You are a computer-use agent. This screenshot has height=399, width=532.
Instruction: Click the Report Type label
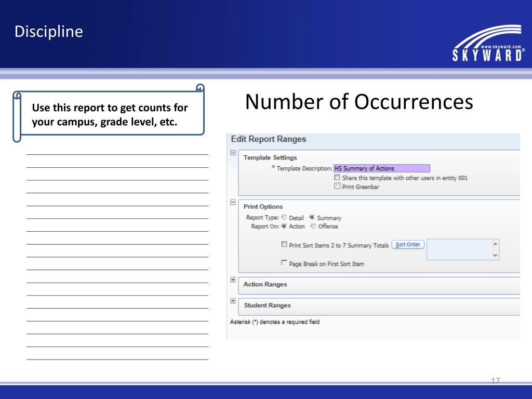(x=262, y=218)
